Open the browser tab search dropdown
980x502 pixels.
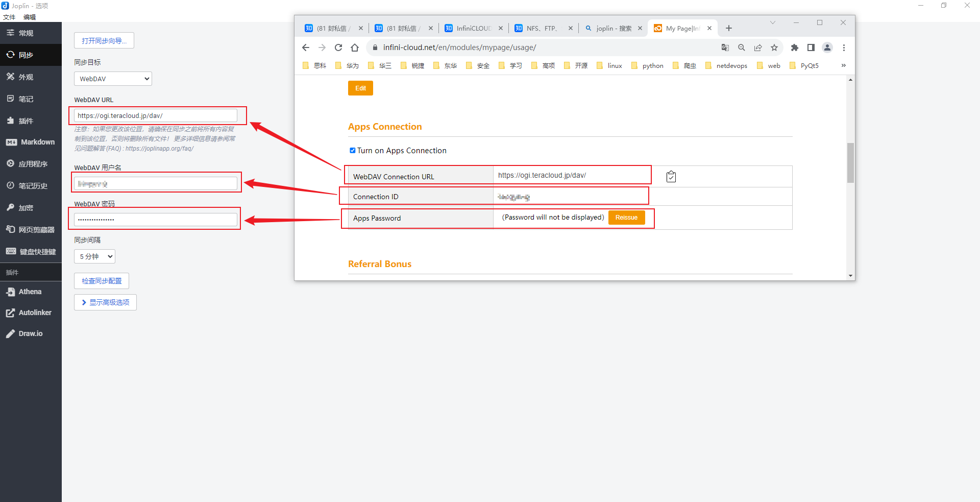pyautogui.click(x=773, y=22)
